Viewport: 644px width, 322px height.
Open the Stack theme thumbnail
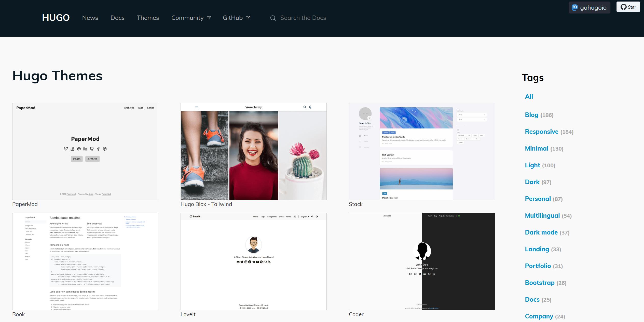point(422,151)
